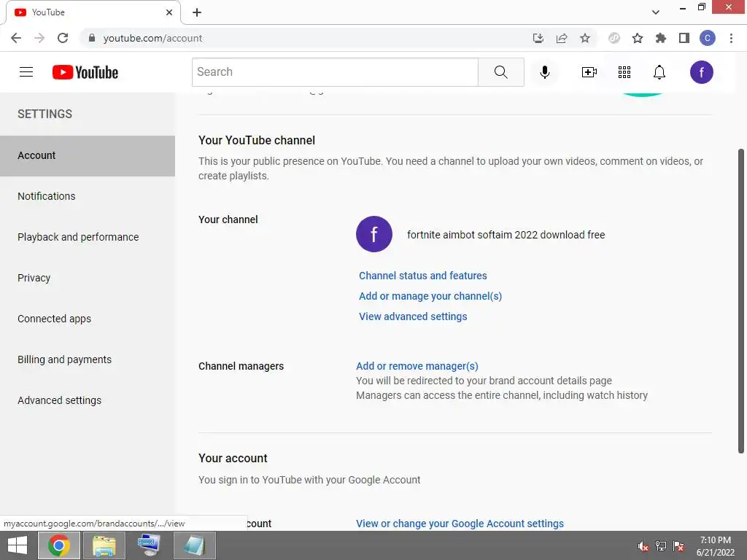Share this page via address bar icon
This screenshot has width=747, height=560.
point(562,38)
